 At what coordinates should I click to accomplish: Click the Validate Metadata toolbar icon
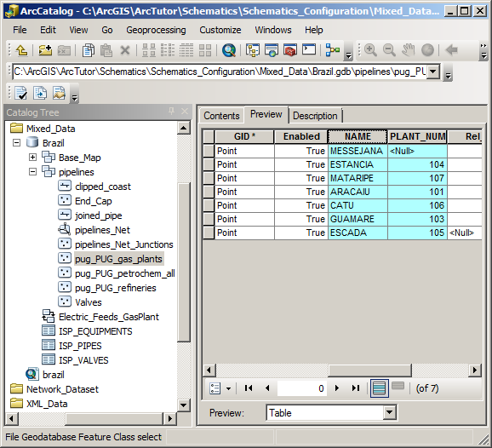pos(21,93)
